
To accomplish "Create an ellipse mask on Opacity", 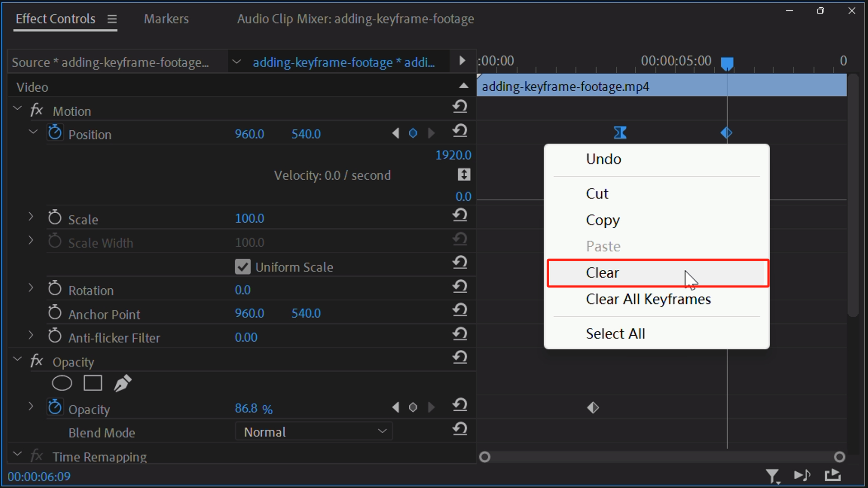I will coord(62,383).
